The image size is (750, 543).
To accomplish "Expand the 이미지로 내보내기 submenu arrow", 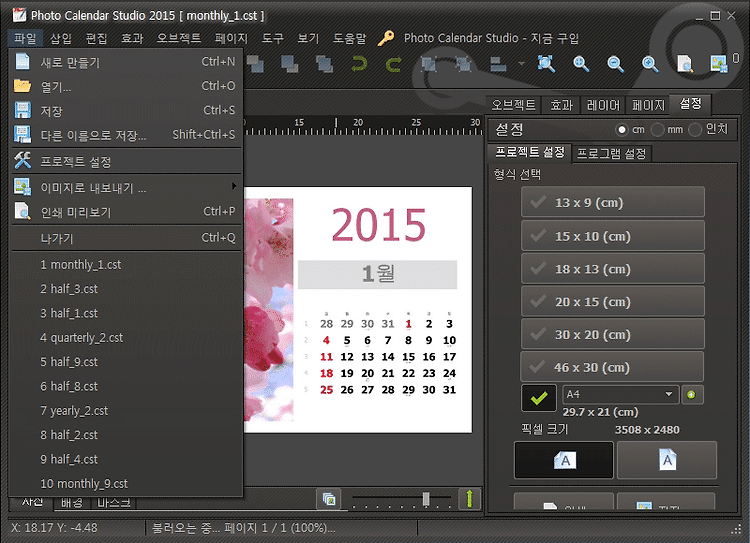I will click(x=234, y=186).
